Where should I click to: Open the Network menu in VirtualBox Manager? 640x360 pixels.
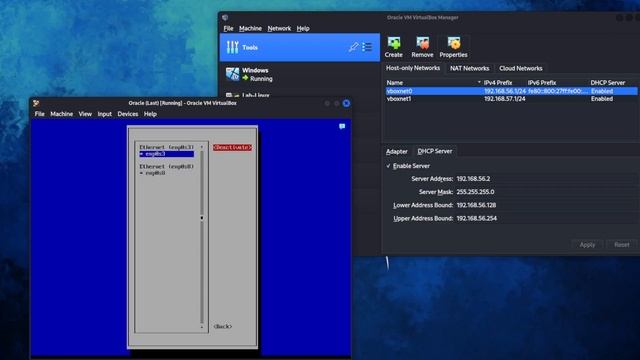point(279,29)
